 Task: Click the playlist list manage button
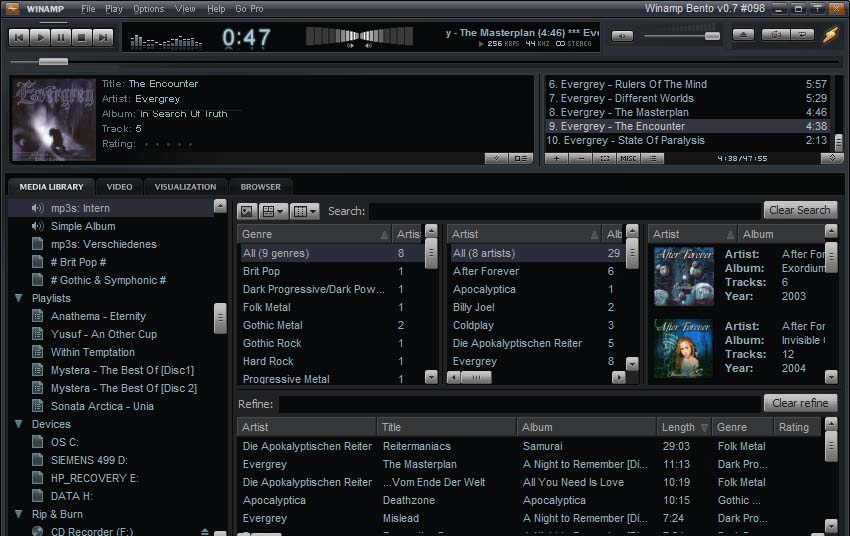[653, 158]
